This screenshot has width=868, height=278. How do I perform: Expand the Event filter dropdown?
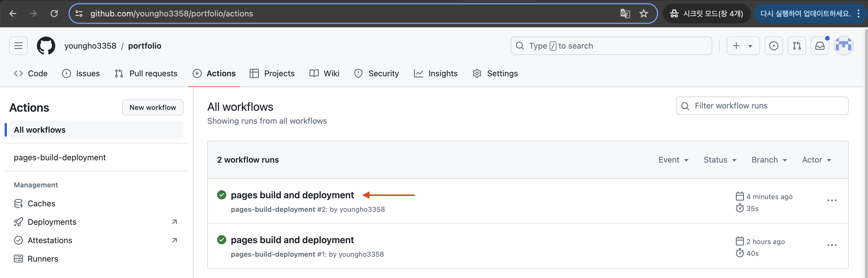(x=673, y=160)
